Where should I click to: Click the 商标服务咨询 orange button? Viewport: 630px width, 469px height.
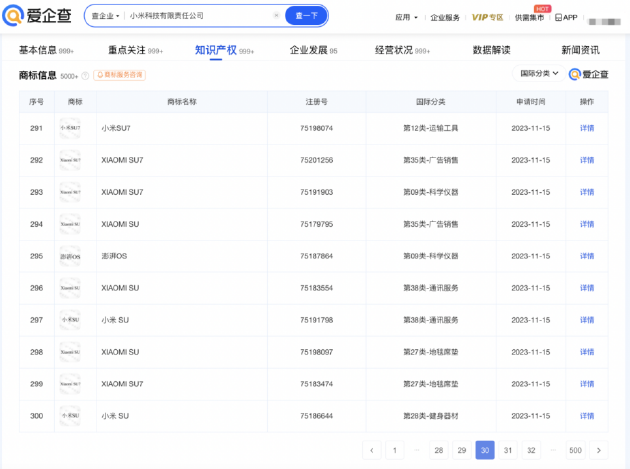click(x=119, y=75)
